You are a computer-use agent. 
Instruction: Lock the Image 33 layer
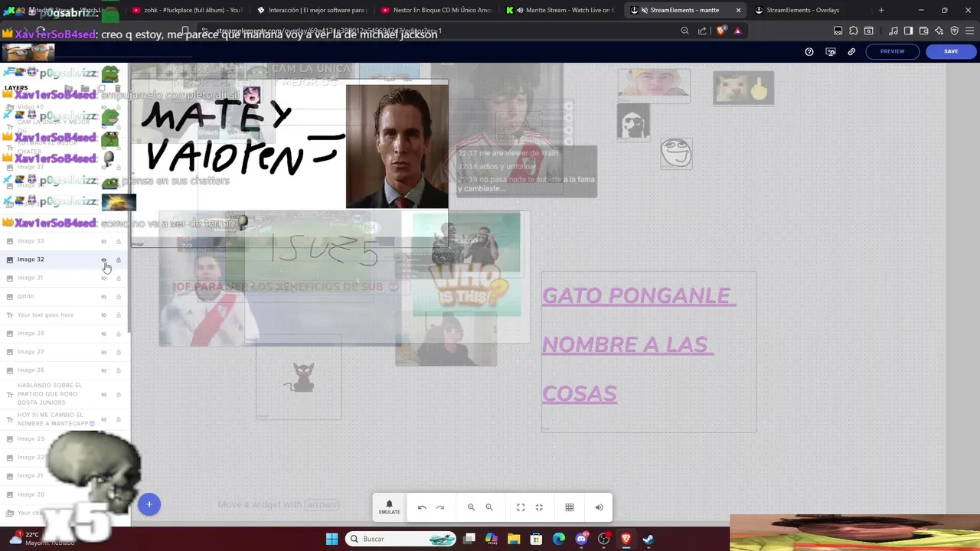(x=119, y=241)
